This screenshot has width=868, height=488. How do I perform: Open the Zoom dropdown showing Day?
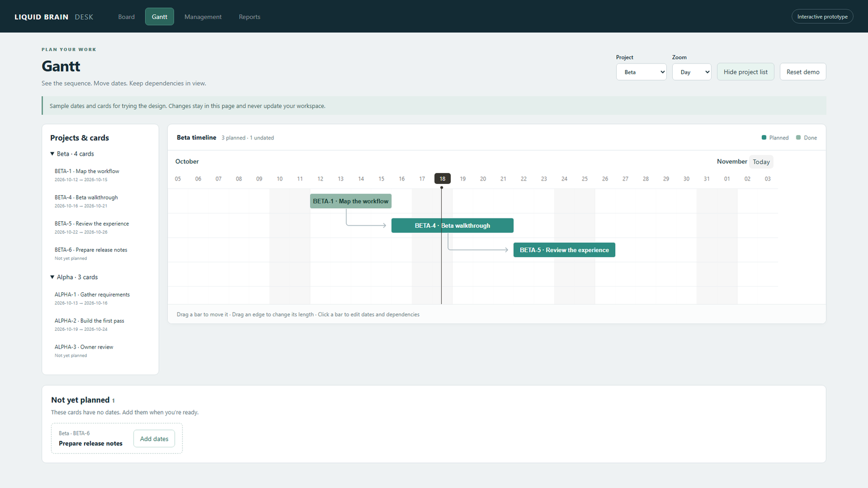pyautogui.click(x=692, y=72)
